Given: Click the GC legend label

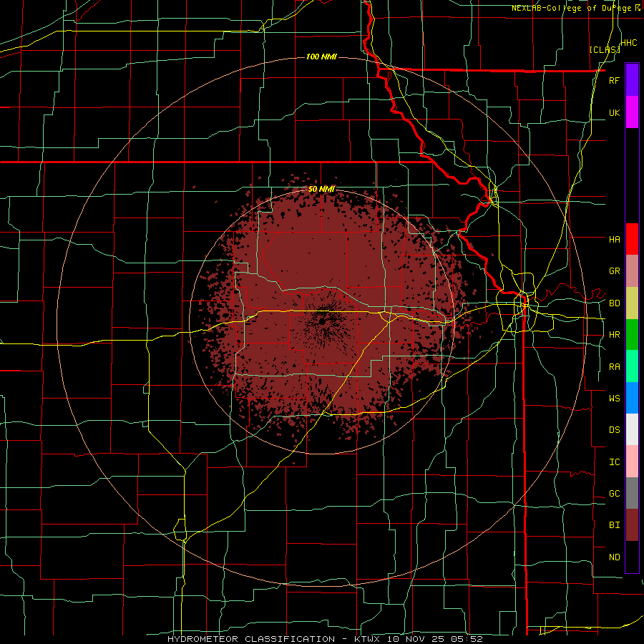Looking at the screenshot, I should [x=614, y=494].
